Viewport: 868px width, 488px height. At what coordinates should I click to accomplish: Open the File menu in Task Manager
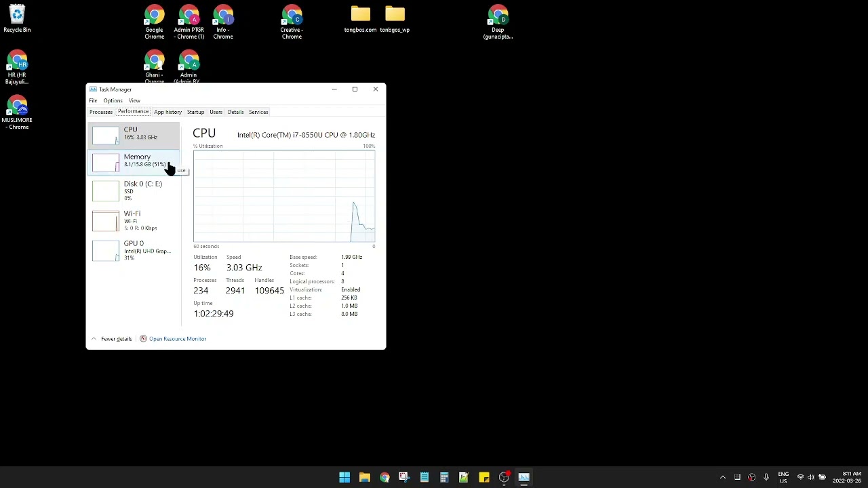(93, 100)
